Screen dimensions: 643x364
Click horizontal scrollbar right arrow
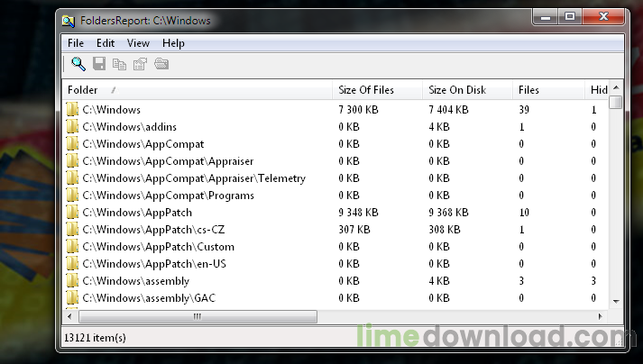pos(601,316)
